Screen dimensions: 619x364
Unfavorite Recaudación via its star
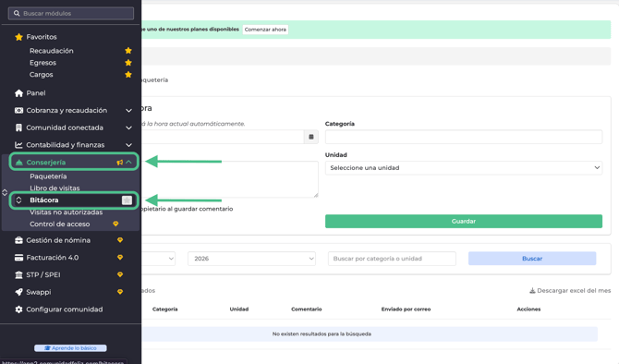click(x=128, y=51)
